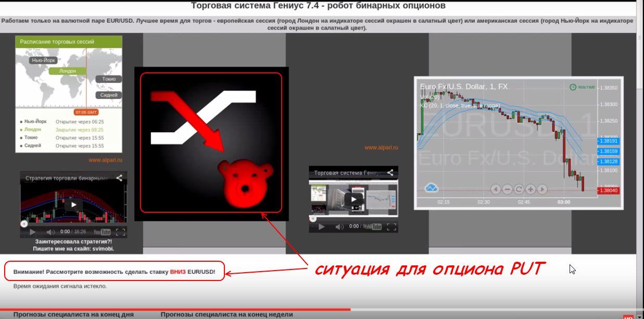Click the small play control under the strategy video
The image size is (644, 319).
(x=32, y=232)
